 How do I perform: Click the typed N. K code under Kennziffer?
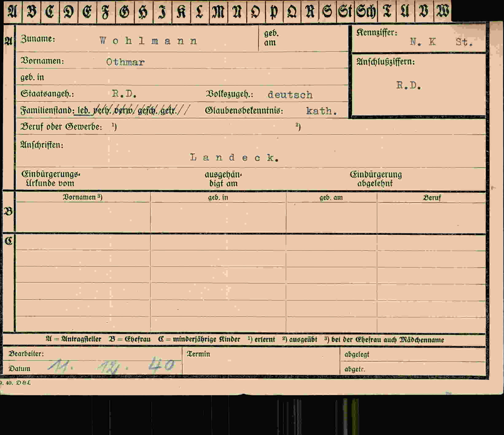point(423,42)
